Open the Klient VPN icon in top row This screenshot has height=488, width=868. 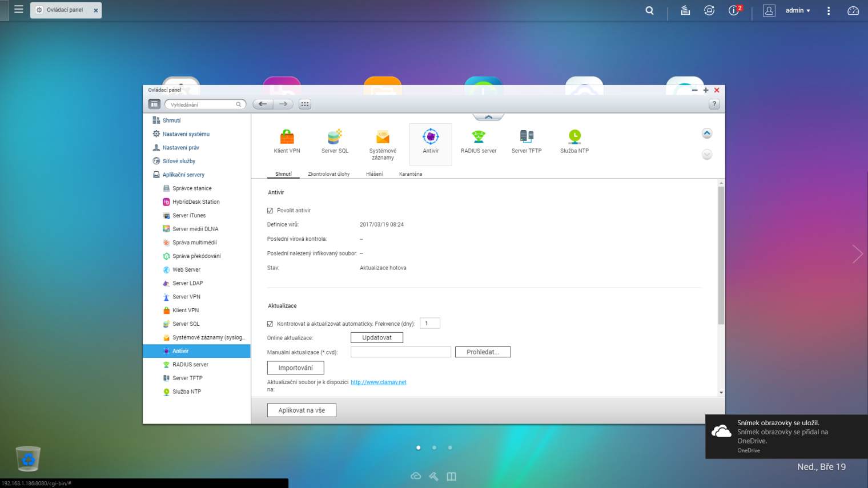[x=287, y=142]
